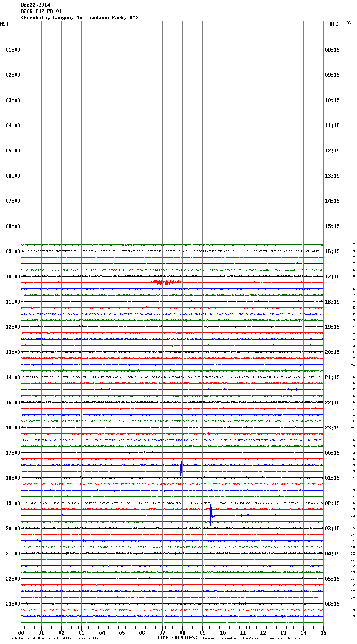Select the station code B206 EHZ PB 01
This screenshot has height=644, width=357.
41,11
